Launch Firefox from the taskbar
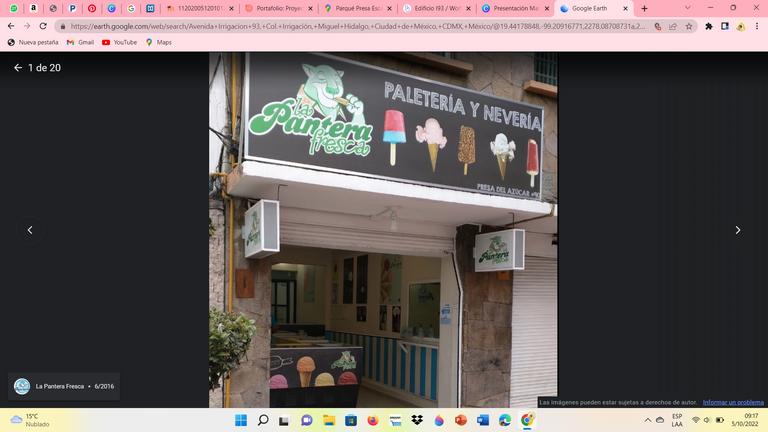The width and height of the screenshot is (768, 432). [x=373, y=420]
